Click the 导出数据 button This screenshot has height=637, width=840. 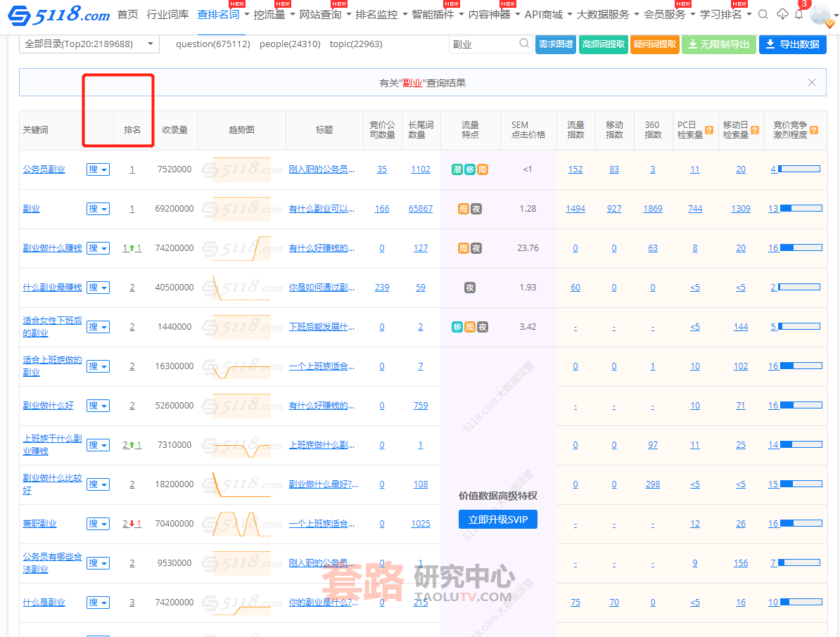point(792,44)
